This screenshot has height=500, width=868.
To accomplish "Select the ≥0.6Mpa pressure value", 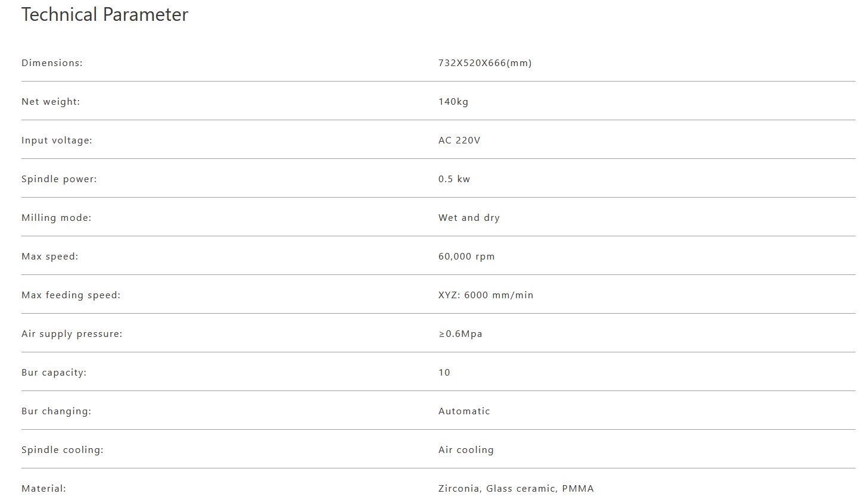I will point(461,334).
